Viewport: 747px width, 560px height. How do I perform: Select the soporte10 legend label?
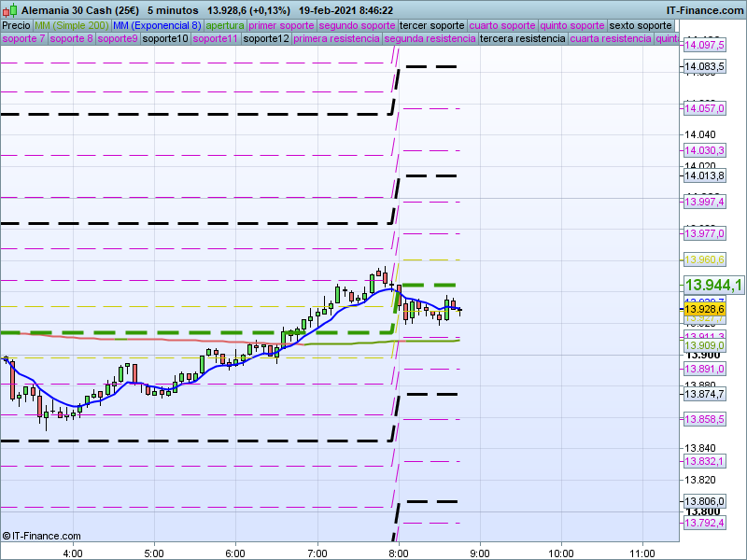[165, 38]
